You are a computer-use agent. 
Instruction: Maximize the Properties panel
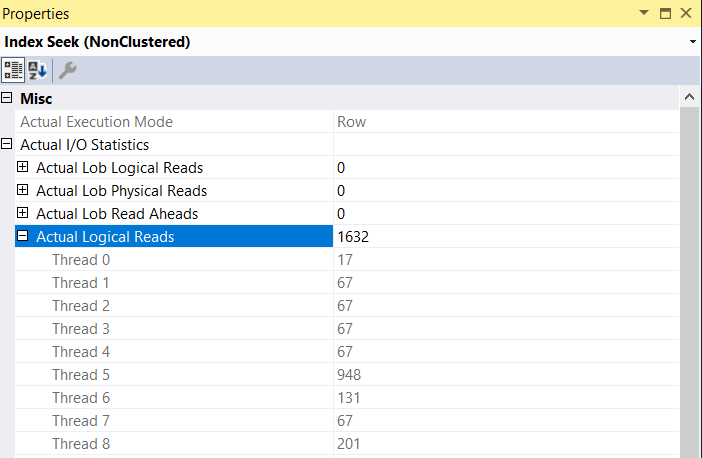tap(665, 14)
